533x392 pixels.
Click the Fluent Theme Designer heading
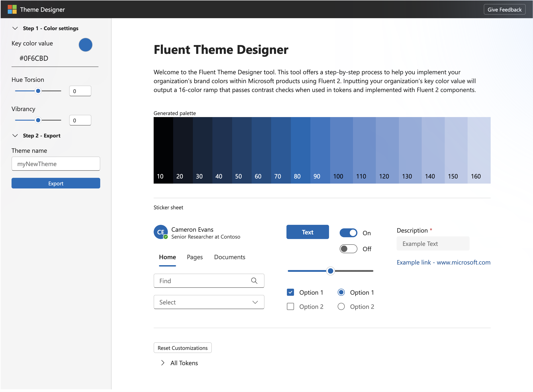coord(221,50)
